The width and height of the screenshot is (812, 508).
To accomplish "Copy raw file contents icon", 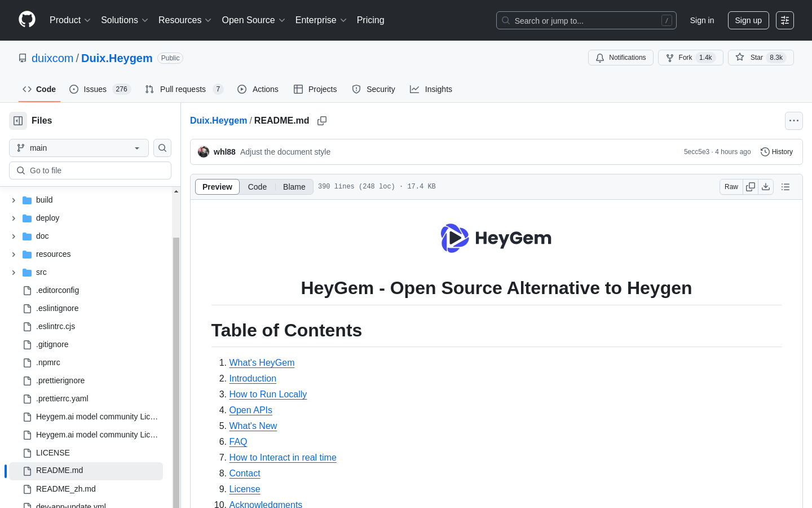I will [751, 187].
